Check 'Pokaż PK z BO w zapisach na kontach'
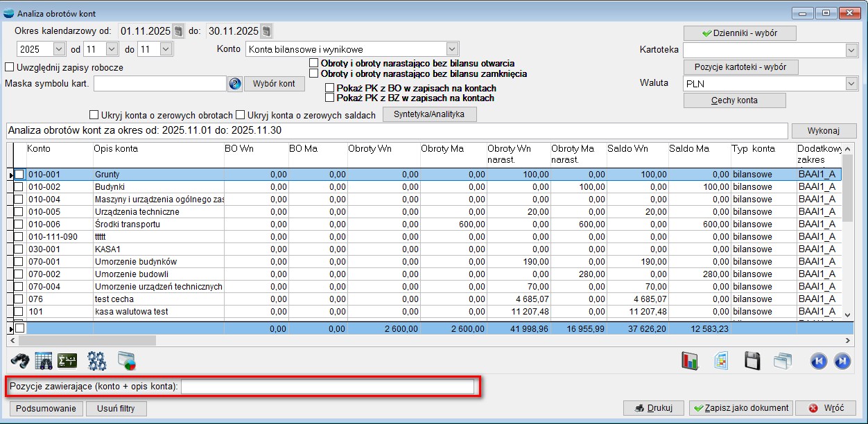The height and width of the screenshot is (424, 868). 330,89
